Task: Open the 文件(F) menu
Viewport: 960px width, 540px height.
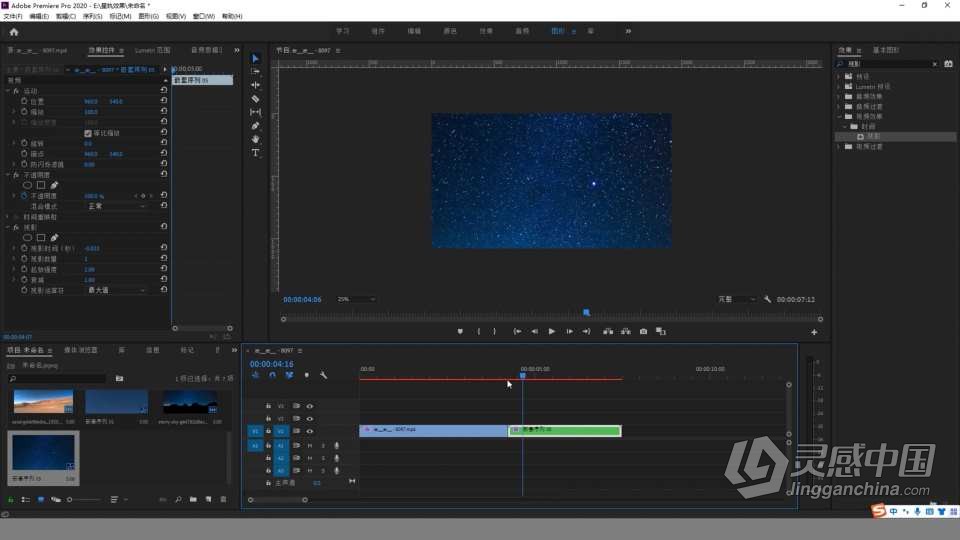Action: 13,17
